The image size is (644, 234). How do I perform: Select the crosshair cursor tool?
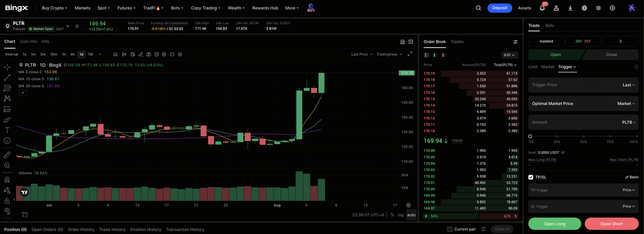[x=7, y=67]
